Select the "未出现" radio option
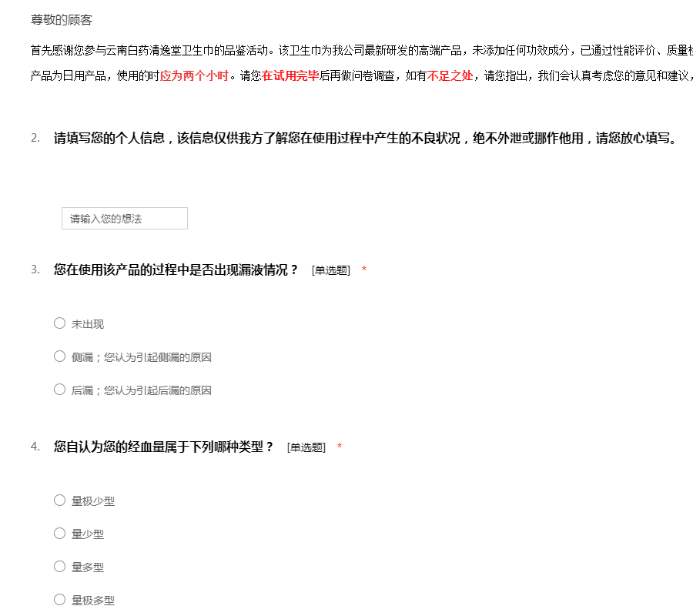The height and width of the screenshot is (616, 693). click(59, 323)
